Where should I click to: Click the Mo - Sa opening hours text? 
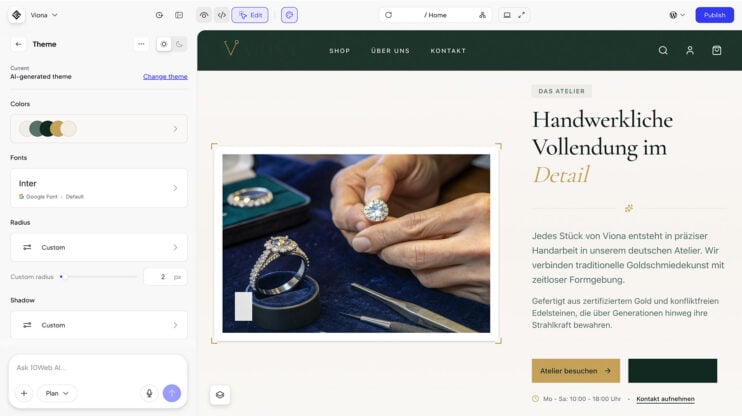[x=582, y=399]
